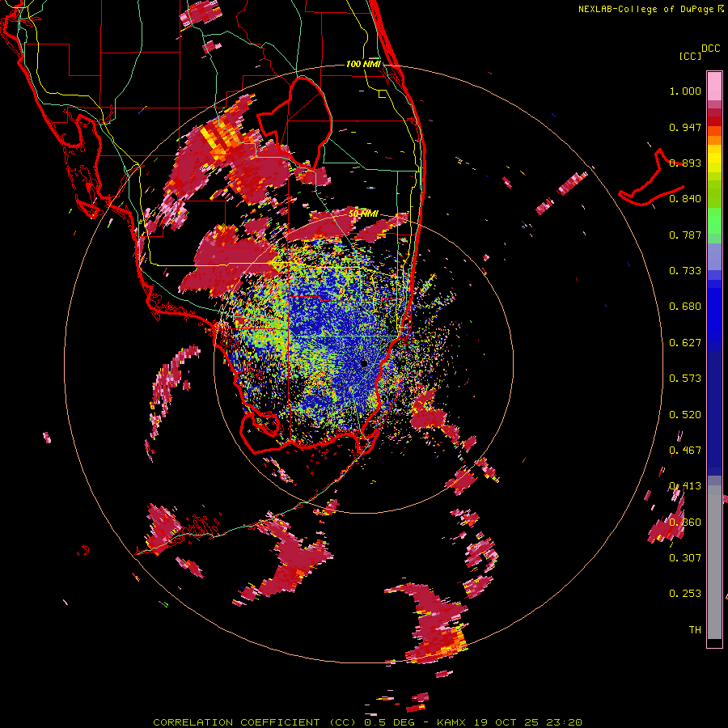728x728 pixels.
Task: Select the 1.000 scale value
Action: click(685, 91)
